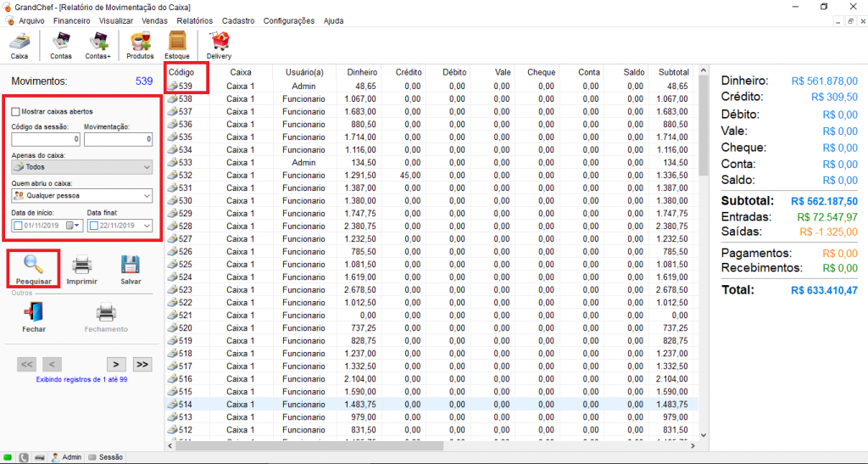This screenshot has width=868, height=464.
Task: Open Contas+ in the toolbar
Action: tap(98, 45)
